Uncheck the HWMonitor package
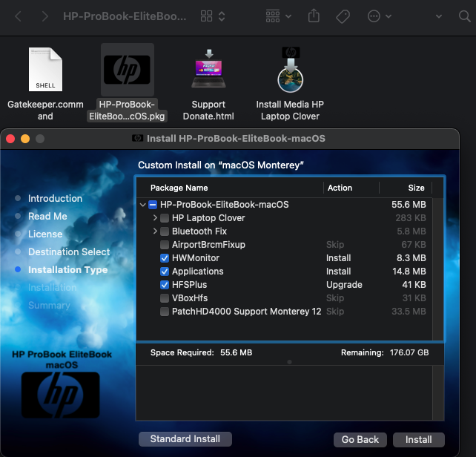 pyautogui.click(x=165, y=258)
